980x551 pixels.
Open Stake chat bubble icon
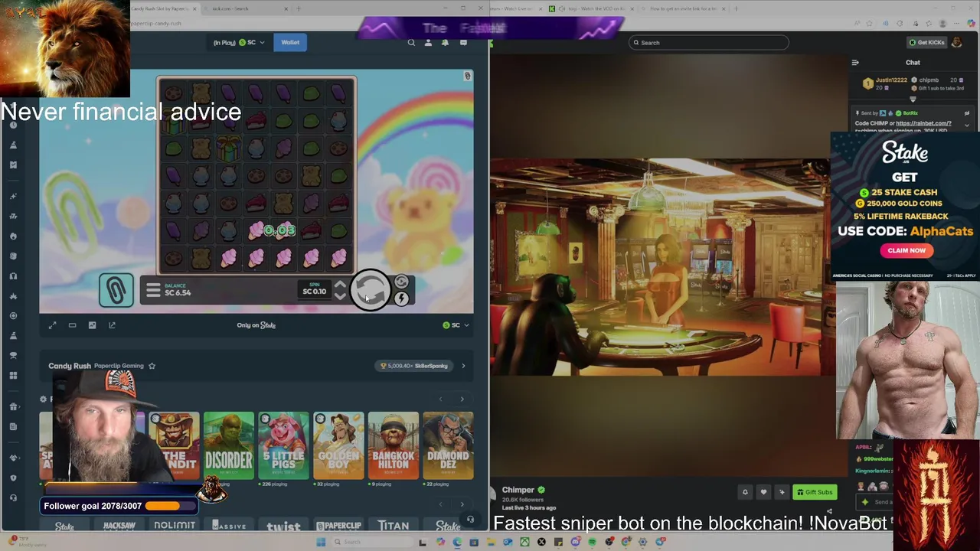coord(463,43)
